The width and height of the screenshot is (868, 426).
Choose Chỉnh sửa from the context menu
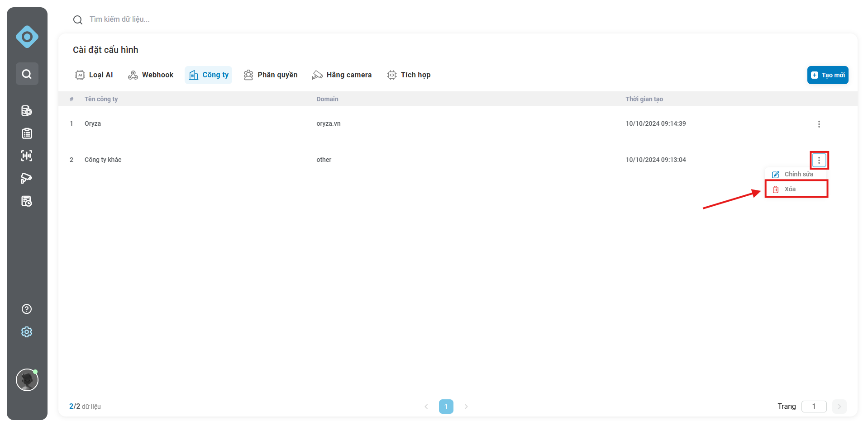tap(796, 174)
